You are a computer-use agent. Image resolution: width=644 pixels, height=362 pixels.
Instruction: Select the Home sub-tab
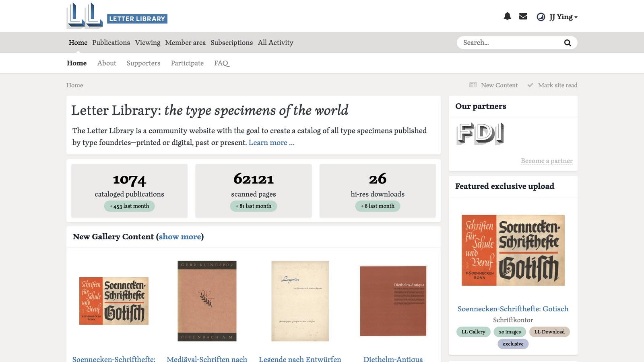point(76,63)
